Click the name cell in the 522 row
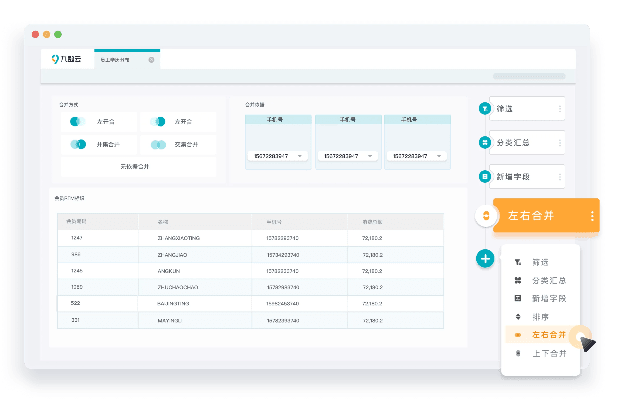Image resolution: width=624 pixels, height=400 pixels. coord(195,303)
